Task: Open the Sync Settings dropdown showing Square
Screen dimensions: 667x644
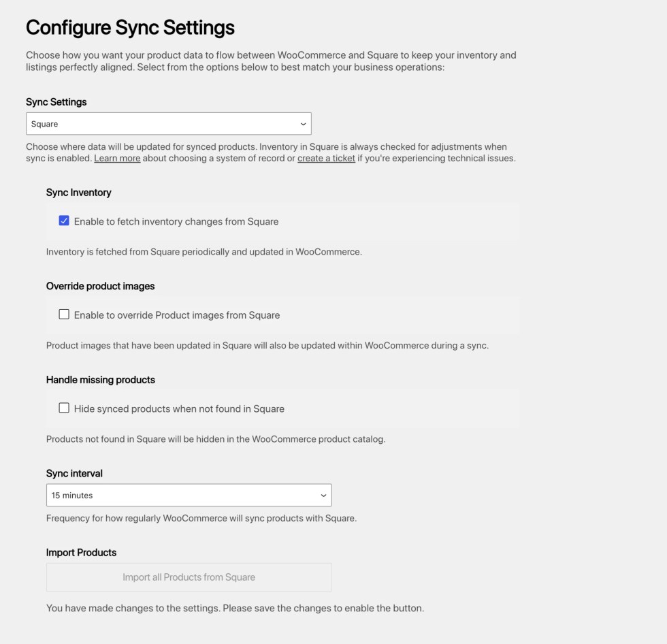Action: click(x=169, y=124)
